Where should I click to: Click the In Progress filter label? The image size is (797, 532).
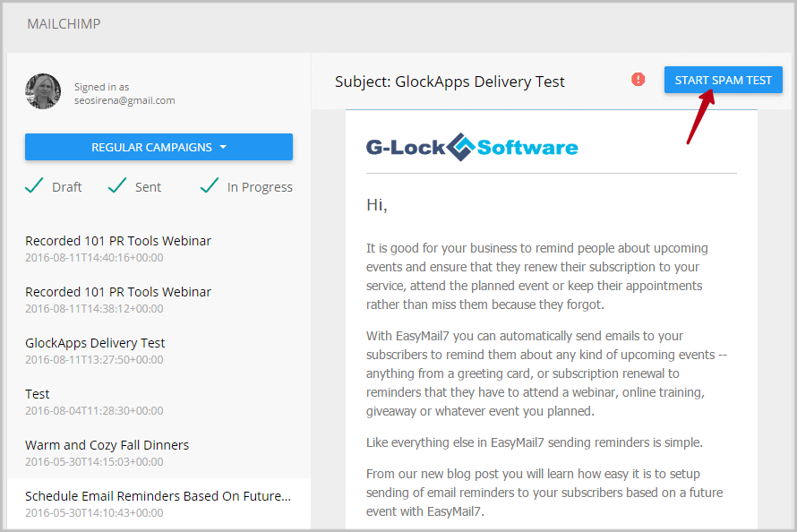pos(260,187)
